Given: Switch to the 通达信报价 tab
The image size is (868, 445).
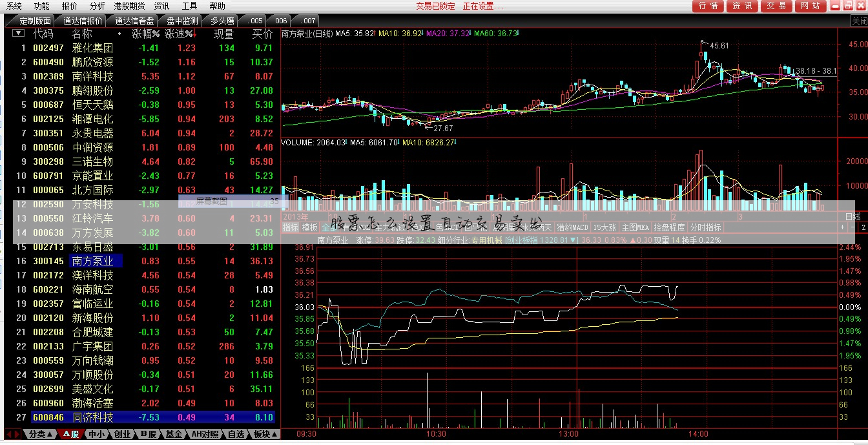Looking at the screenshot, I should click(x=82, y=21).
